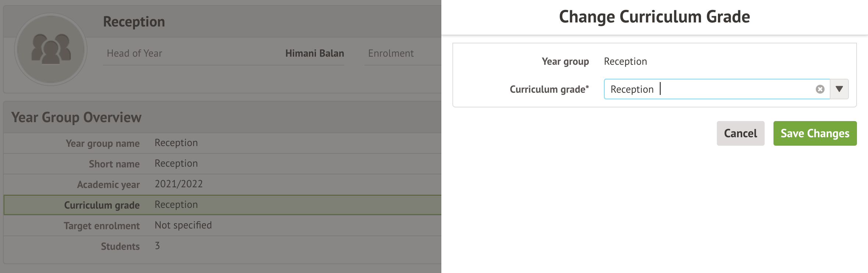Open the Curriculum grade dropdown arrow

839,89
